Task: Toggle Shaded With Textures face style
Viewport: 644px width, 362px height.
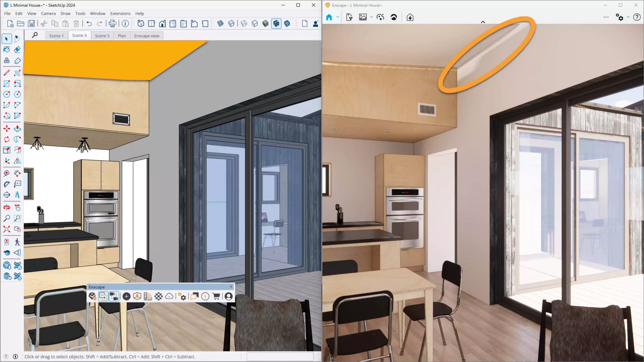Action: [x=276, y=23]
